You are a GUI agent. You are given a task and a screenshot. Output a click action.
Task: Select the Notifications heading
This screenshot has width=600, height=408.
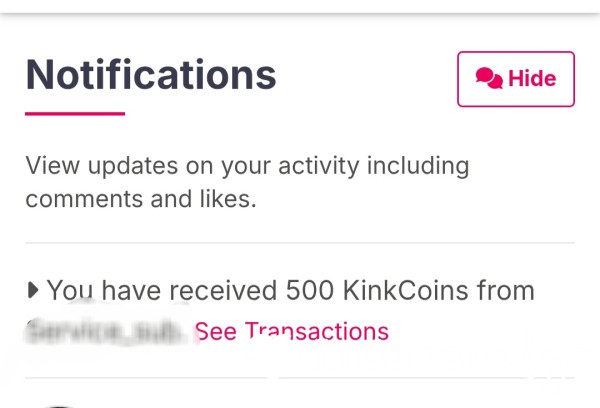click(x=151, y=75)
